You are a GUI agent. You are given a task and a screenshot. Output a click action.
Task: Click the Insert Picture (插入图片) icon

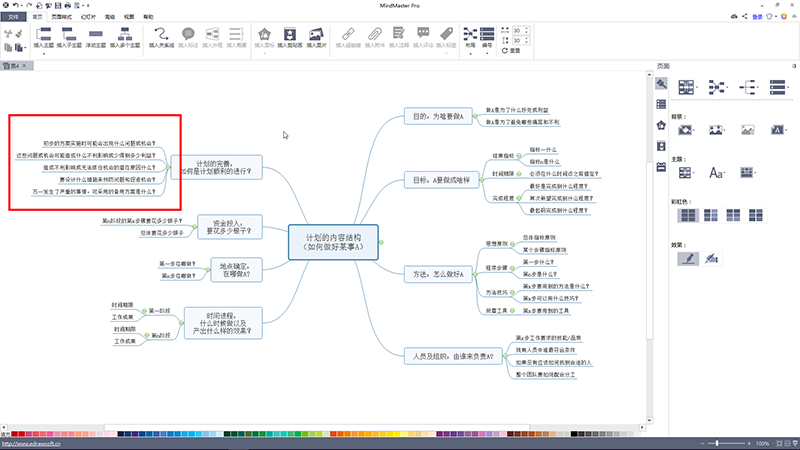[x=316, y=36]
